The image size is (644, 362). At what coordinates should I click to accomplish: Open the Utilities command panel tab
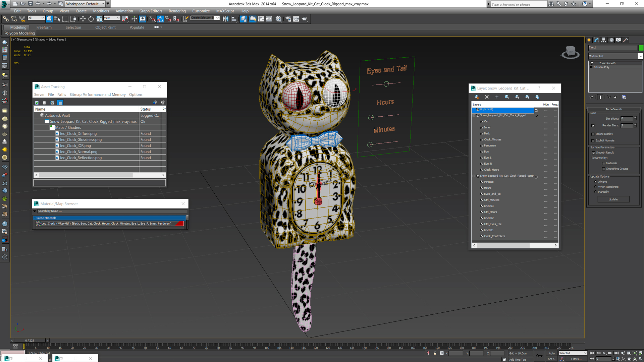[x=626, y=40]
